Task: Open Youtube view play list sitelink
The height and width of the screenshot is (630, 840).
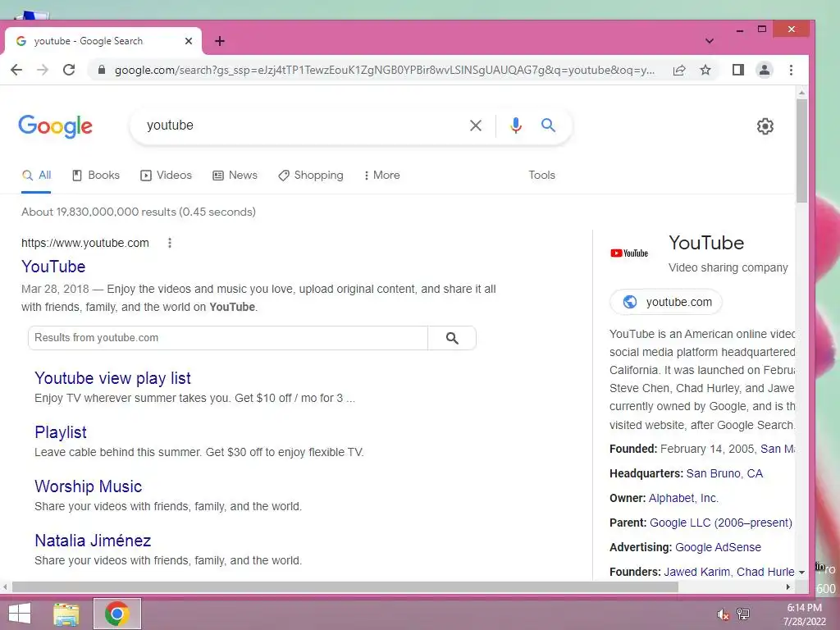Action: pyautogui.click(x=112, y=378)
